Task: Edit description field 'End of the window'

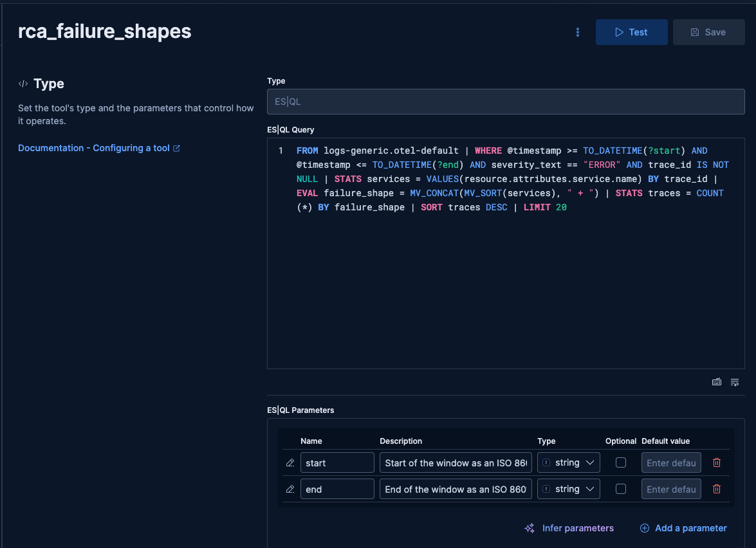Action: 456,489
